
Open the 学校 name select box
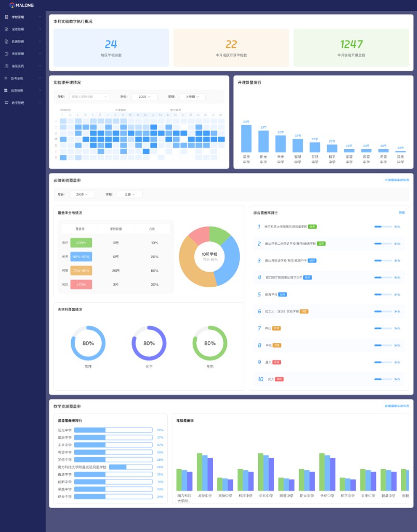(89, 97)
